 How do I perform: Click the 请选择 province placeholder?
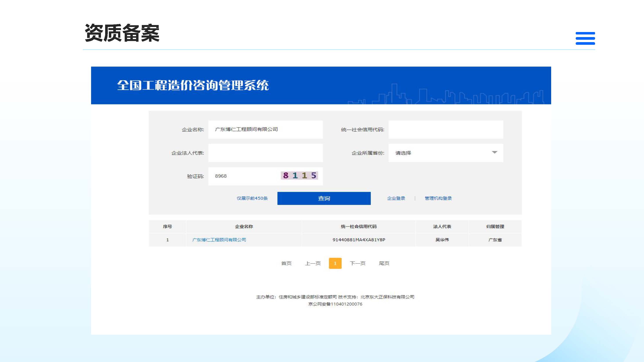(403, 153)
